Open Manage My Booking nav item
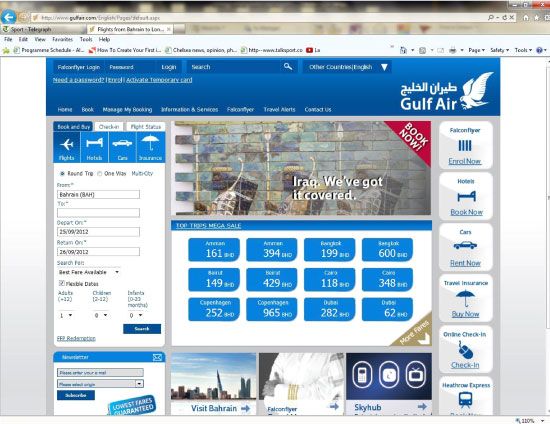This screenshot has width=550, height=424. [x=127, y=110]
